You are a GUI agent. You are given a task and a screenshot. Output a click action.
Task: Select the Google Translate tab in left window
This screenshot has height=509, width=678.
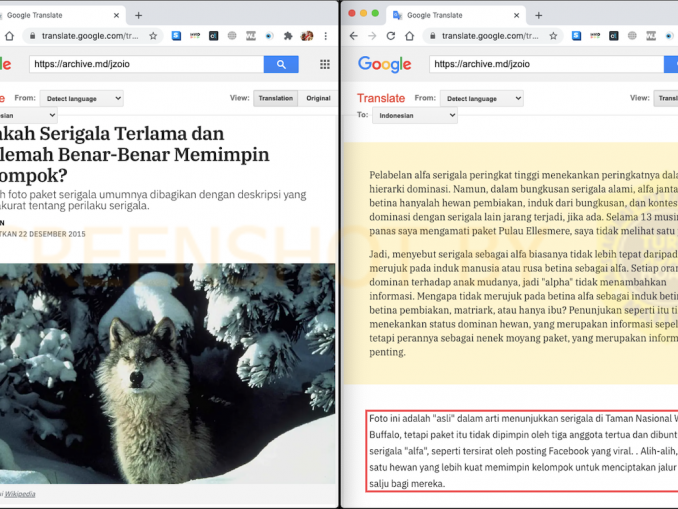coord(61,16)
